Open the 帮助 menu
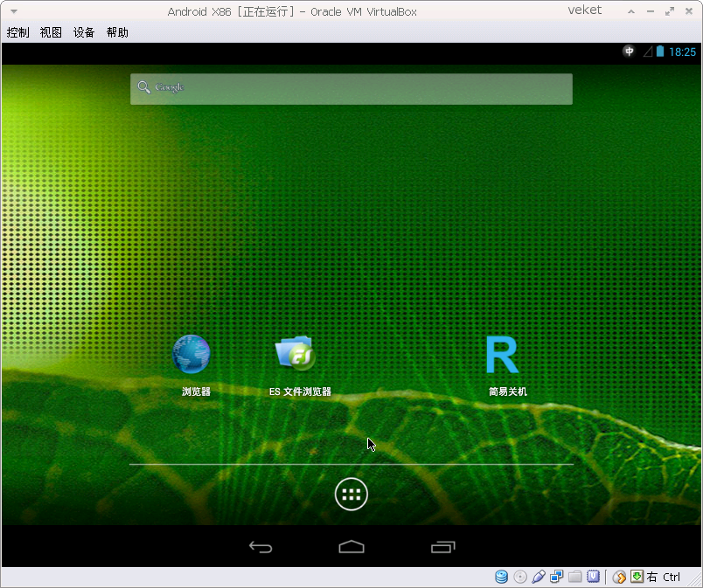The image size is (703, 588). point(117,32)
